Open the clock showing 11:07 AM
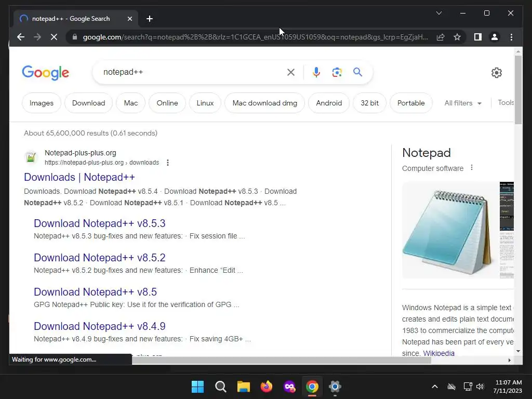This screenshot has height=399, width=532. point(508,387)
